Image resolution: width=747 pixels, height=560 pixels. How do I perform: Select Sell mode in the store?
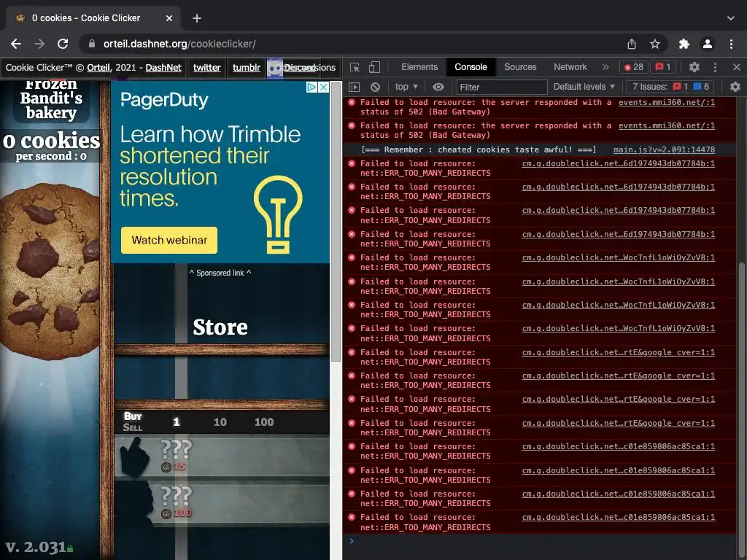coord(133,427)
